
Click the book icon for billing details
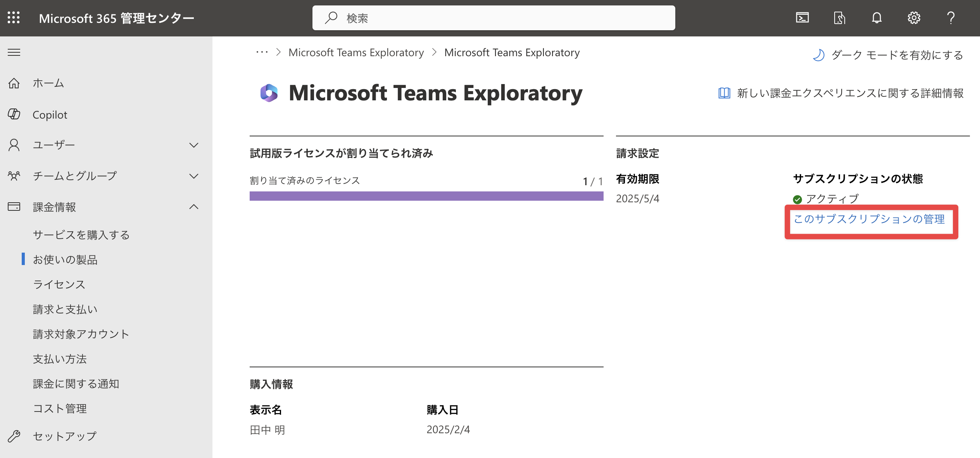click(724, 93)
